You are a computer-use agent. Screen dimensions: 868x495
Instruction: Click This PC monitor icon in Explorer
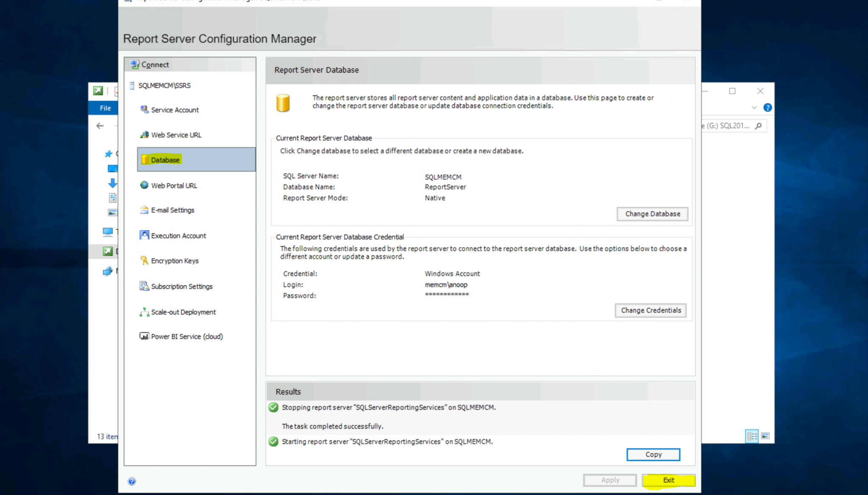(108, 232)
